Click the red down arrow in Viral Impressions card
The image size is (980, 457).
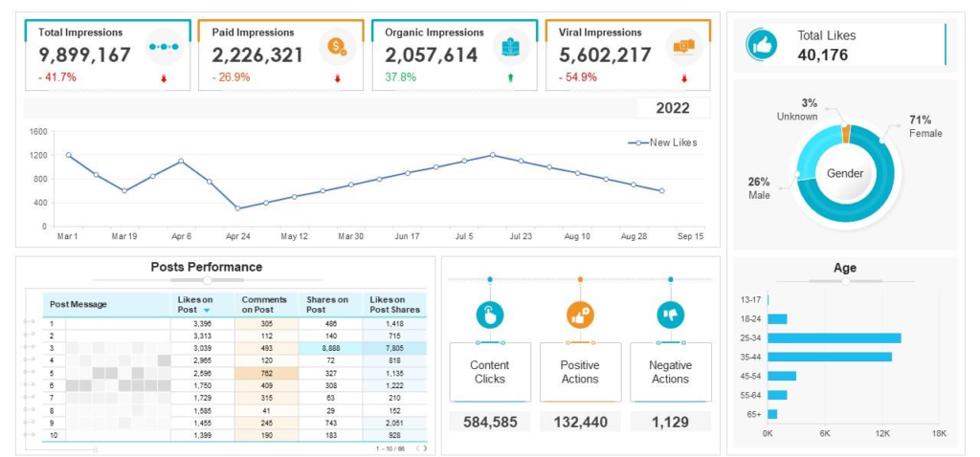[x=683, y=78]
